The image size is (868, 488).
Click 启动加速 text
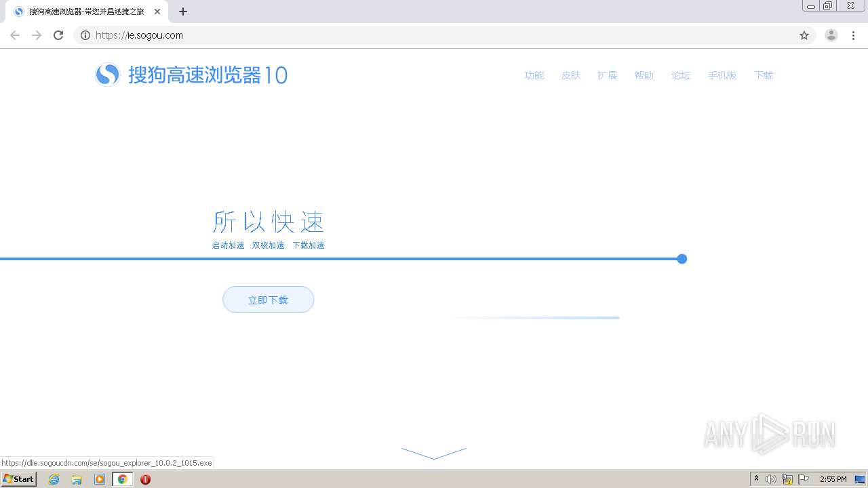pyautogui.click(x=229, y=245)
